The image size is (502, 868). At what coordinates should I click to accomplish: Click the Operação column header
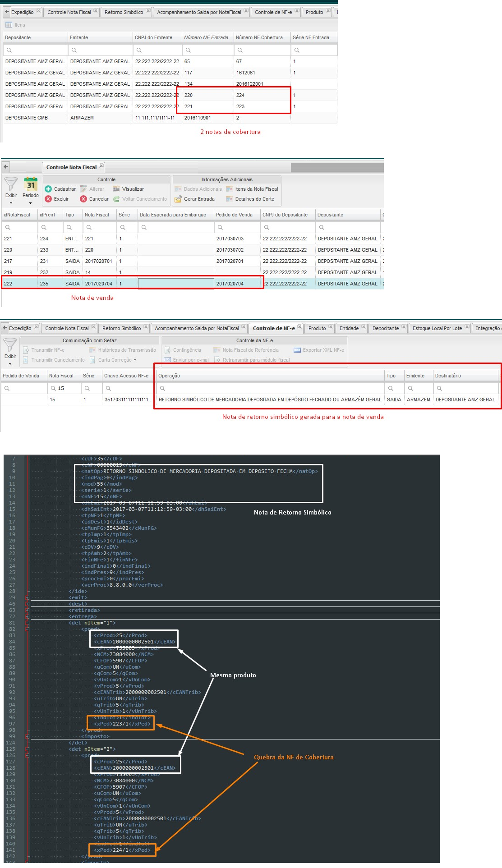(270, 376)
